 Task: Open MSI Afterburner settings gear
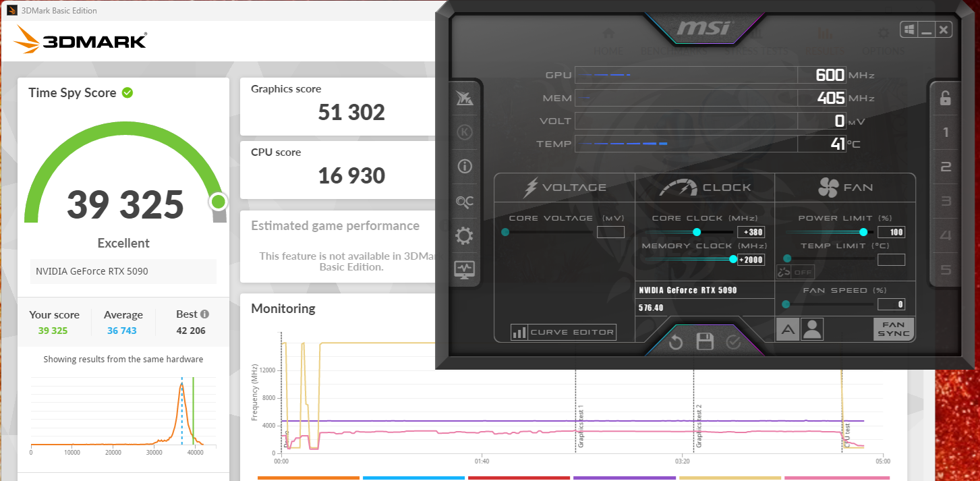pos(465,235)
